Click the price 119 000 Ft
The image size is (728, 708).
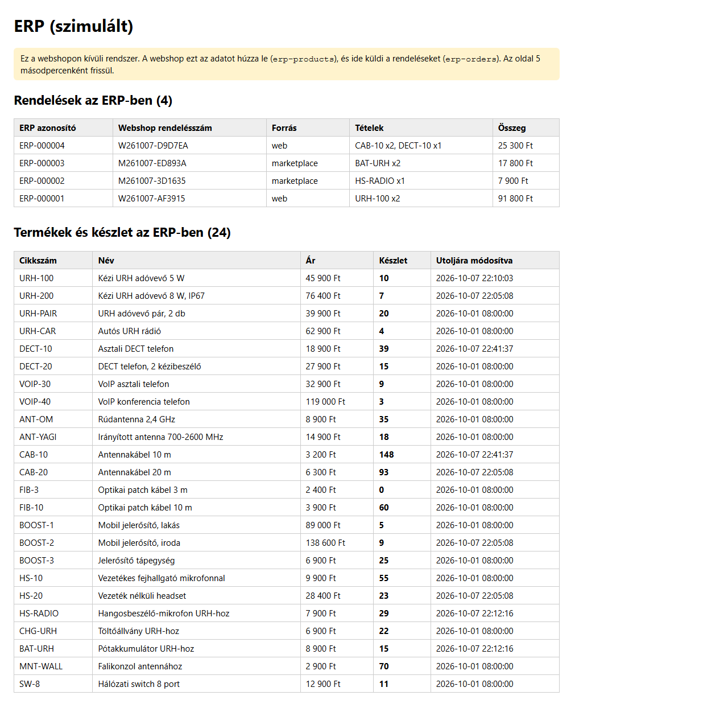click(325, 402)
